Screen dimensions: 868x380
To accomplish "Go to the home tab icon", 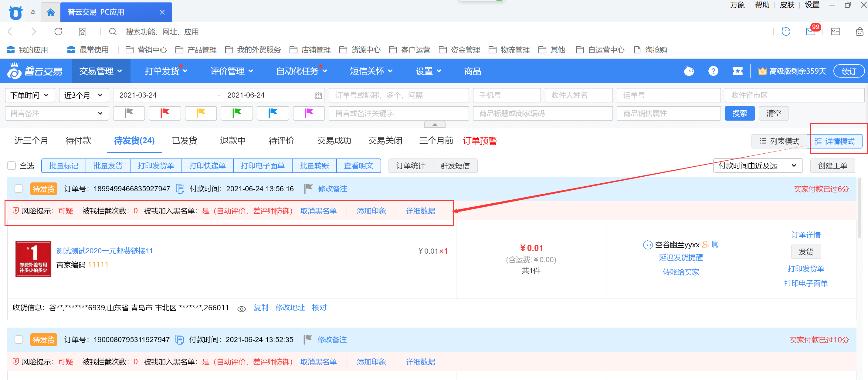I will [51, 12].
